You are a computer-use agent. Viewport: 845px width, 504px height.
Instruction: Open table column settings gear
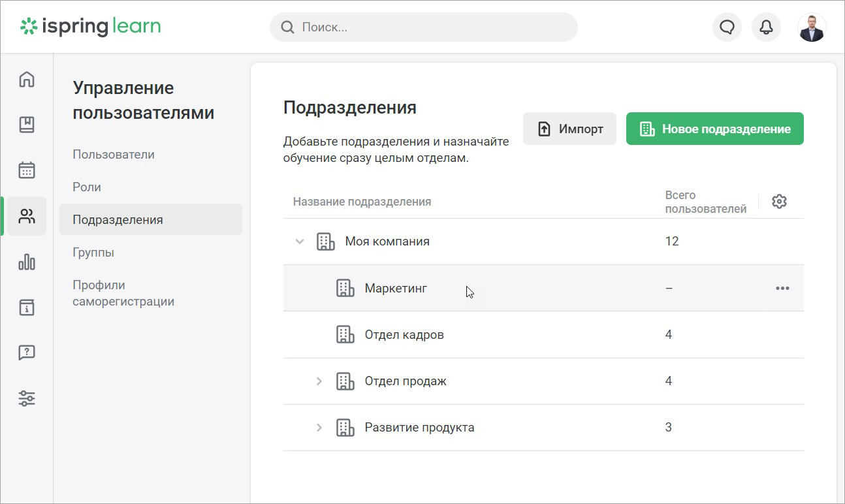click(779, 201)
